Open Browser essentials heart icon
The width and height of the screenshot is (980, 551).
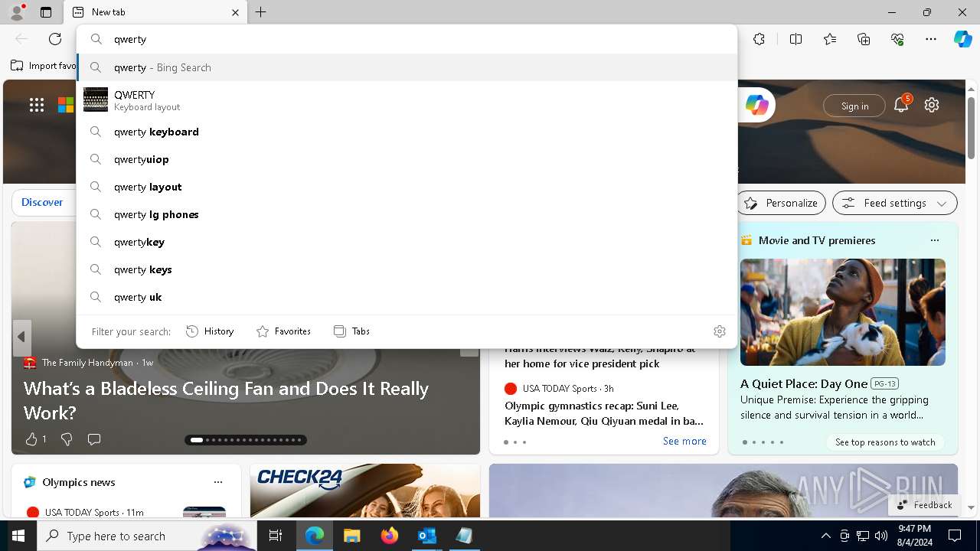tap(897, 39)
